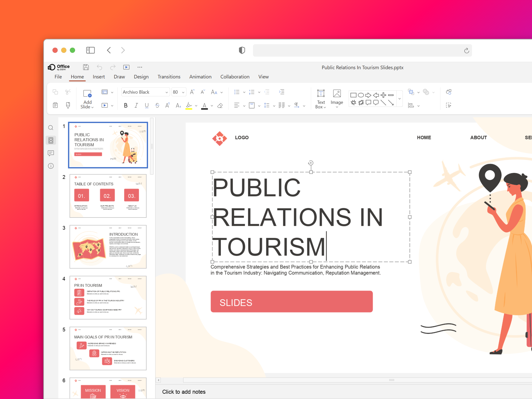The image size is (532, 399).
Task: Switch to the Transitions ribbon tab
Action: pyautogui.click(x=169, y=77)
